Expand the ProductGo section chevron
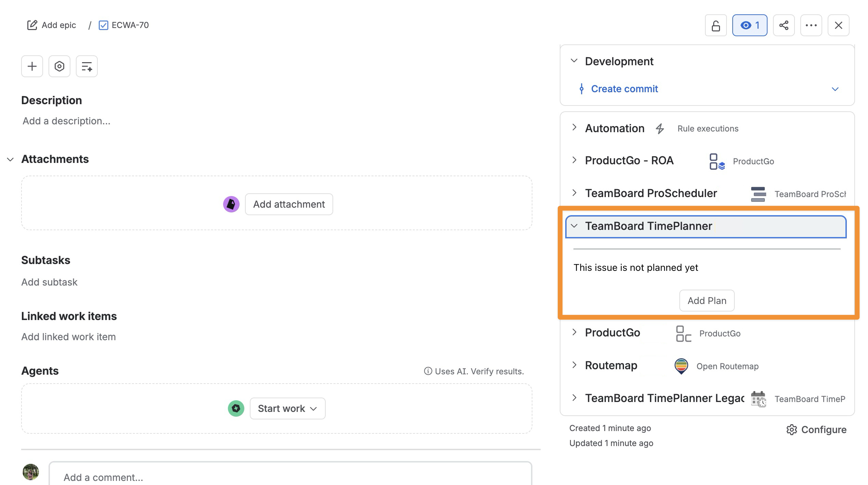Screen dimensions: 868x485 coord(574,332)
